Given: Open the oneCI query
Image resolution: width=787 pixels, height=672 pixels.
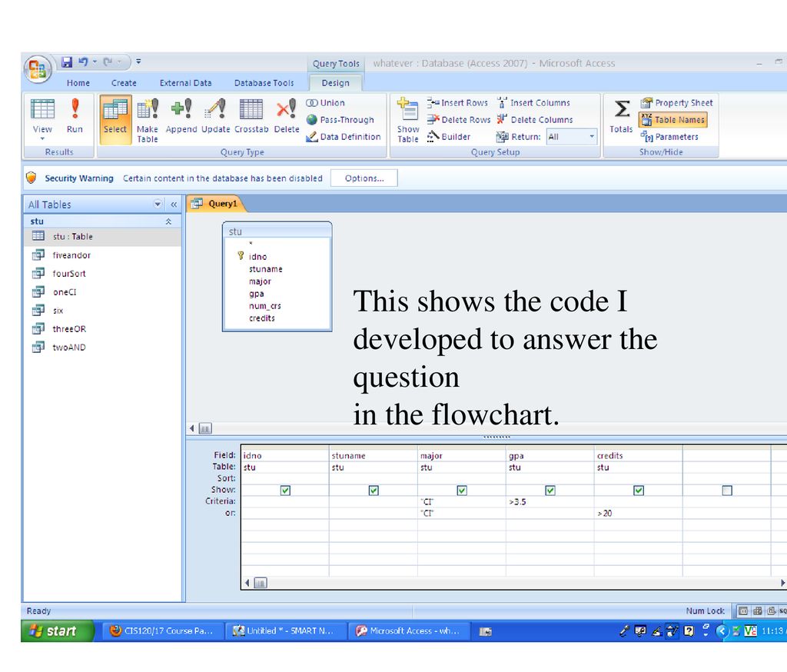Looking at the screenshot, I should coord(65,292).
